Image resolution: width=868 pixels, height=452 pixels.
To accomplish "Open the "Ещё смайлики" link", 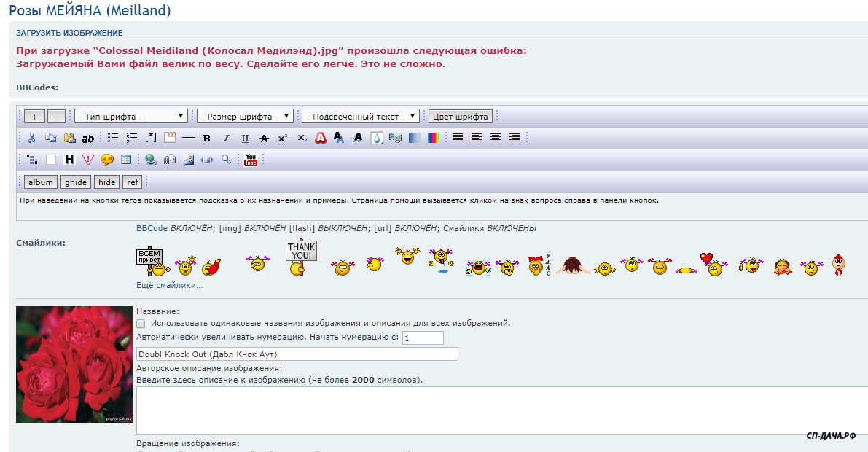I will [169, 285].
